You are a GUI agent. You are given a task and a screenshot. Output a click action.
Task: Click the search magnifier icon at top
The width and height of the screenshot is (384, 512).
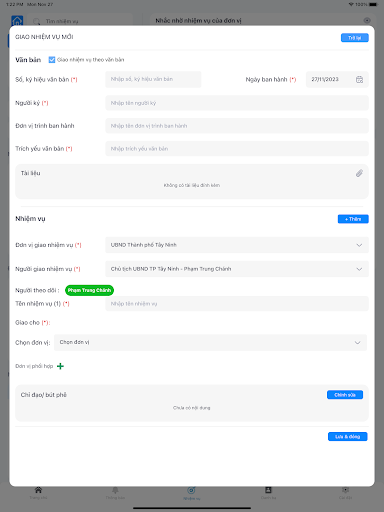pos(36,21)
